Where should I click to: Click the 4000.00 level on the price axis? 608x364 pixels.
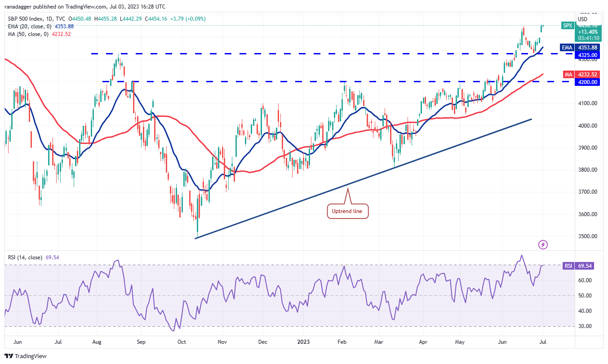click(x=587, y=126)
